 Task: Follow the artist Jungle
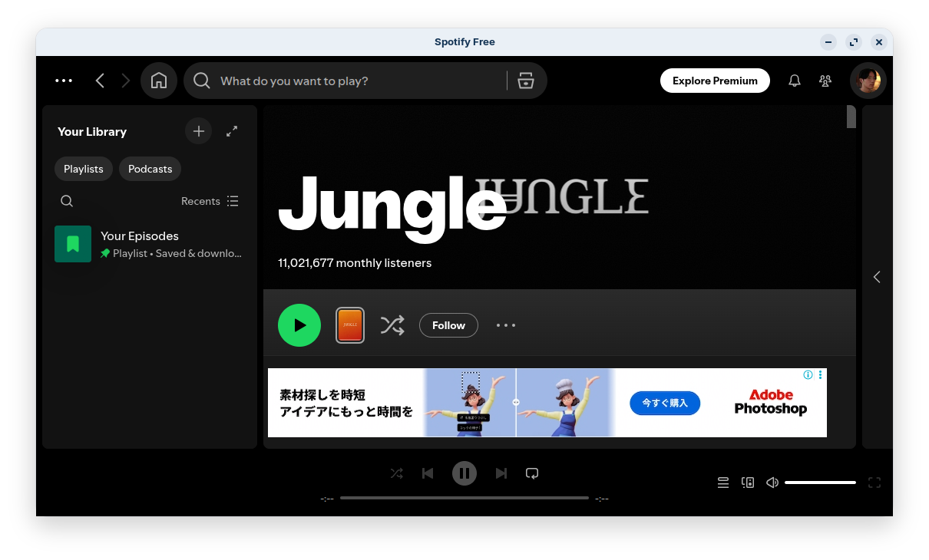click(x=448, y=325)
